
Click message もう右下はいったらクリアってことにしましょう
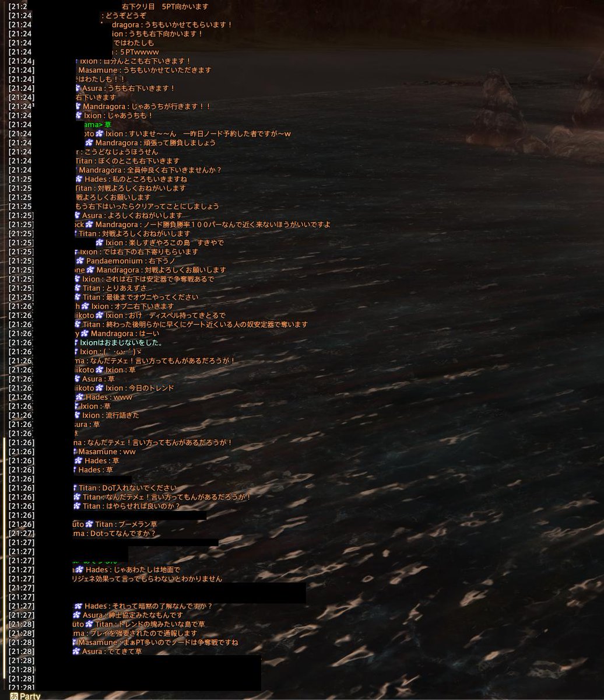point(148,206)
